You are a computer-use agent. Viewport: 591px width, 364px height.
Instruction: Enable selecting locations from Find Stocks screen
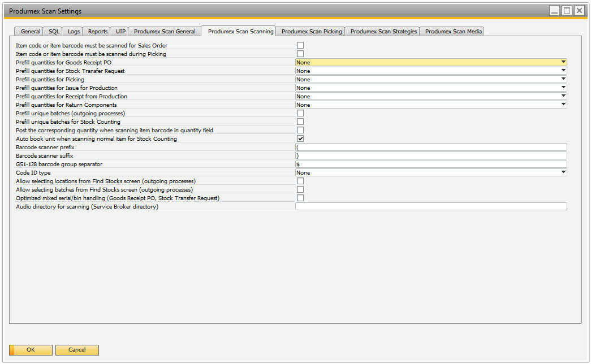[300, 181]
